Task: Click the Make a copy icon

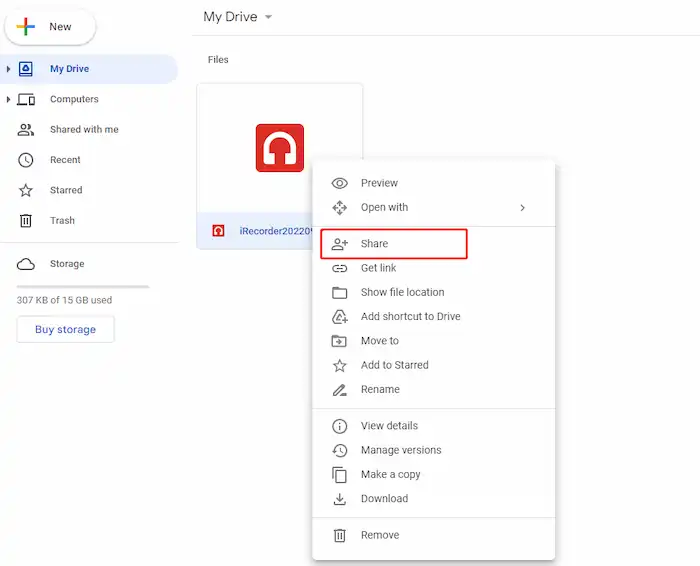Action: (339, 475)
